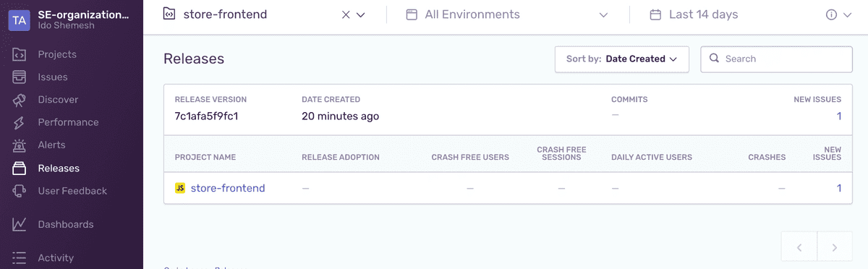Click the DAILY ACTIVE USERS column header
The image size is (868, 269).
652,157
